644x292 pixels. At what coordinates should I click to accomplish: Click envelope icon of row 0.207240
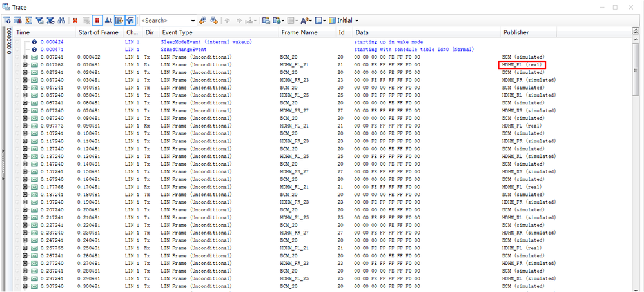(x=34, y=209)
